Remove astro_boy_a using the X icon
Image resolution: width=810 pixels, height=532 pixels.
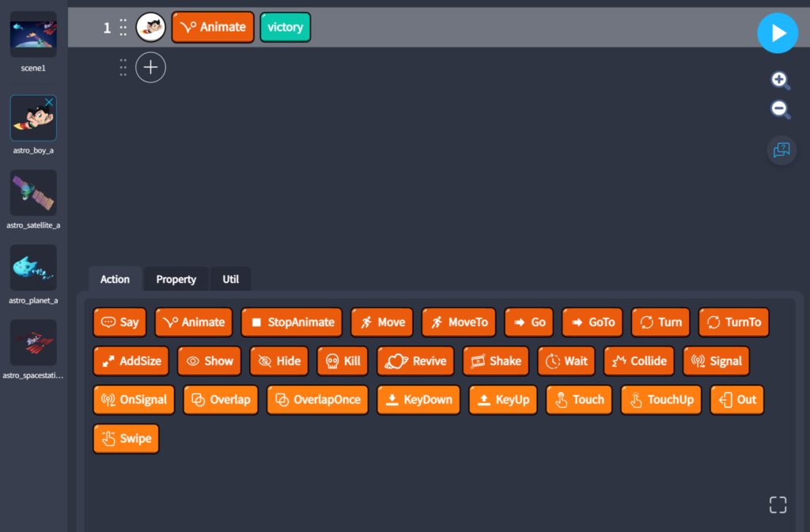coord(49,103)
